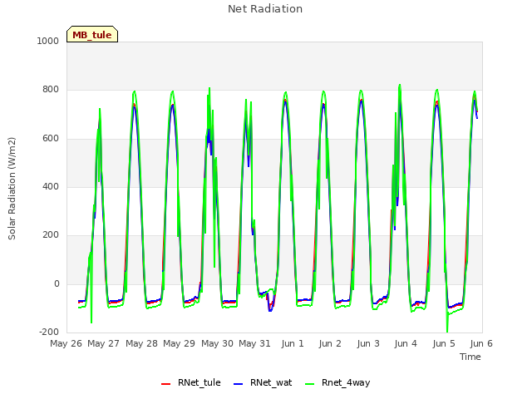Click the red RNet_tule legend swatch
Image resolution: width=532 pixels, height=399 pixels.
click(165, 384)
